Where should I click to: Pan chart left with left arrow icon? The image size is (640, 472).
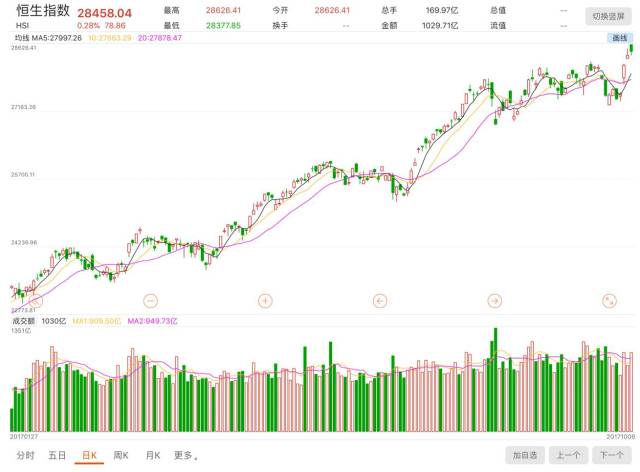380,300
